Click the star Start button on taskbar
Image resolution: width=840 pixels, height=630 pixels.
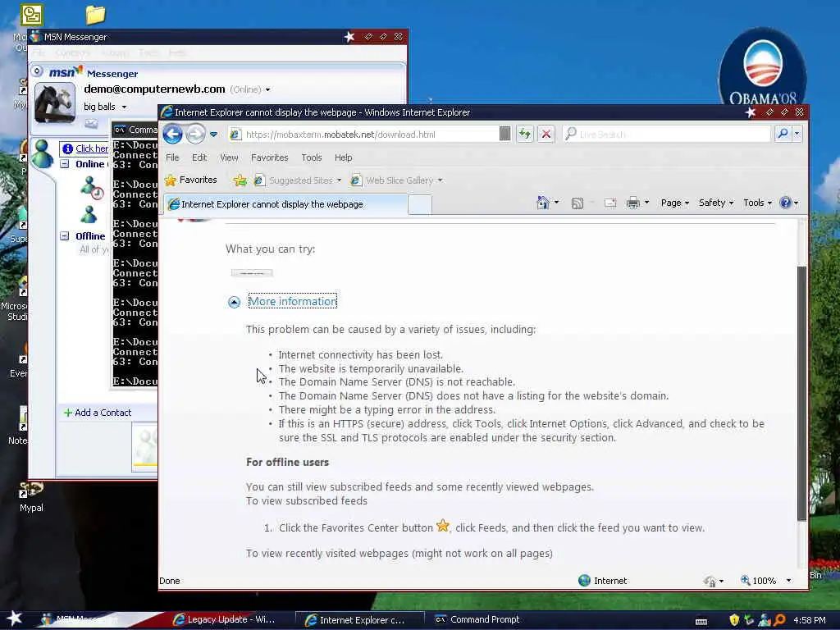[15, 619]
